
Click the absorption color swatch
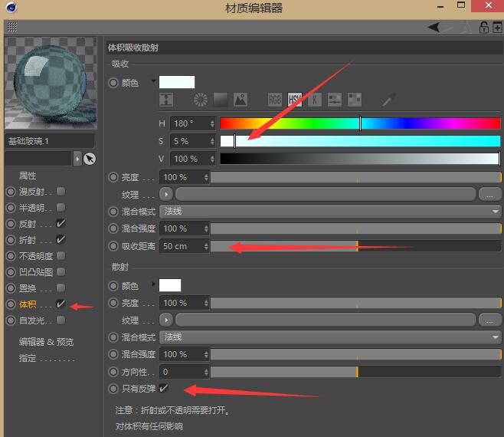(x=177, y=82)
